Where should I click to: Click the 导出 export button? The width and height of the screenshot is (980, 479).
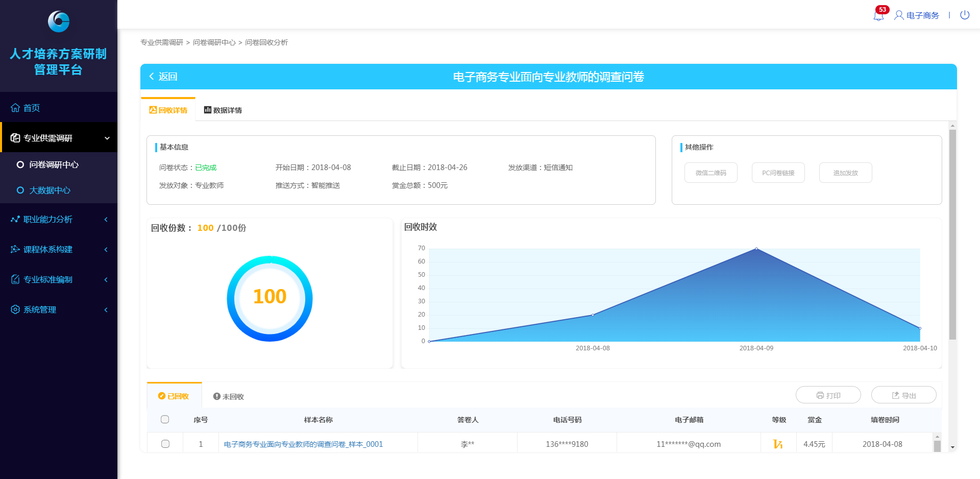pos(903,395)
